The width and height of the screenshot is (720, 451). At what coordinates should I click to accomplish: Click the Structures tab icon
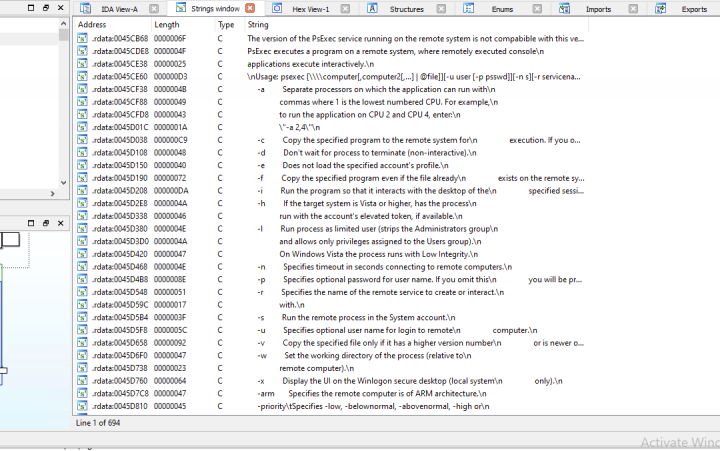click(372, 8)
